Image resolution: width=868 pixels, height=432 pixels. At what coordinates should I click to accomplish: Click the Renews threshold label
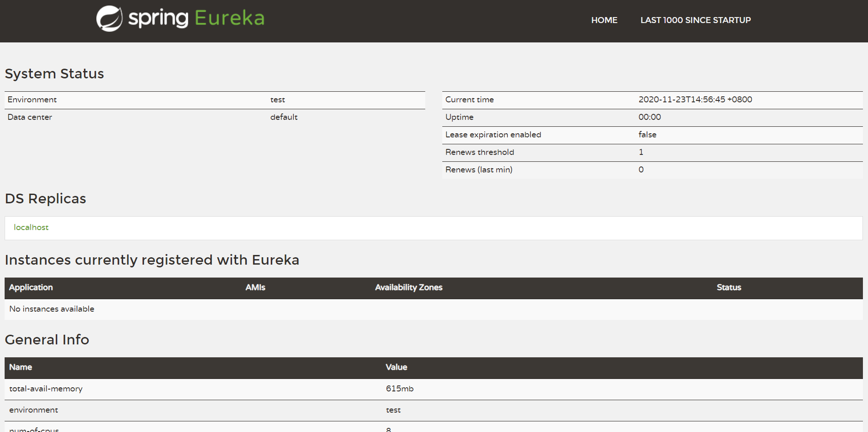point(480,152)
